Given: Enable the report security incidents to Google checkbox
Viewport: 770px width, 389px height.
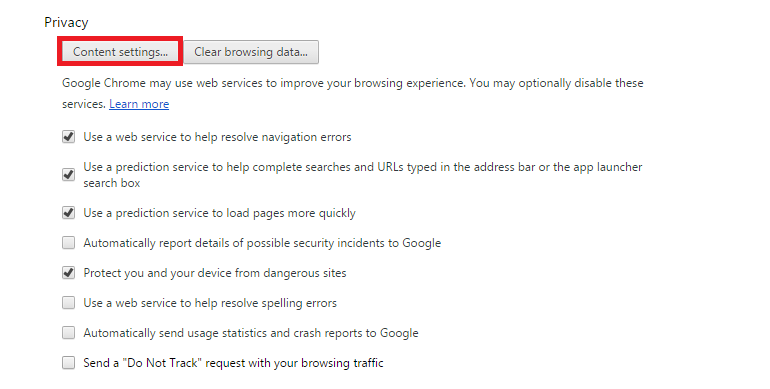Looking at the screenshot, I should pos(68,243).
